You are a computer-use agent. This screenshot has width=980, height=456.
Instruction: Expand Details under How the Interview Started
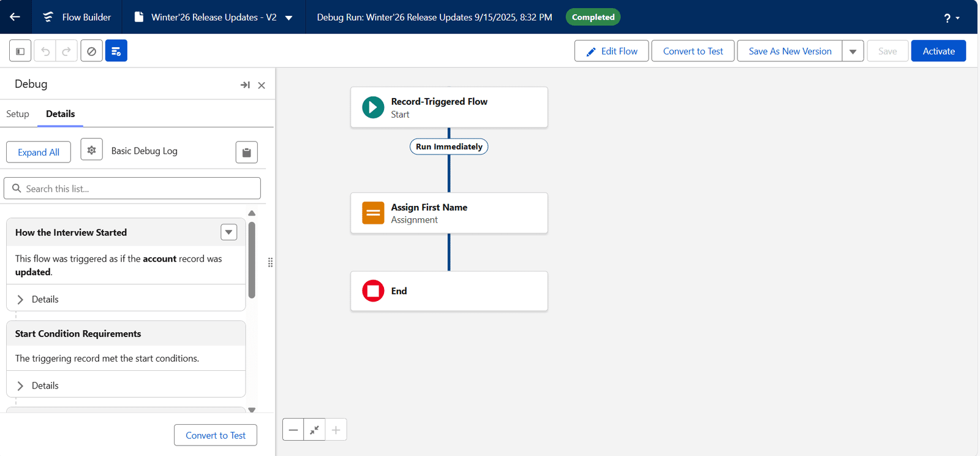click(37, 299)
